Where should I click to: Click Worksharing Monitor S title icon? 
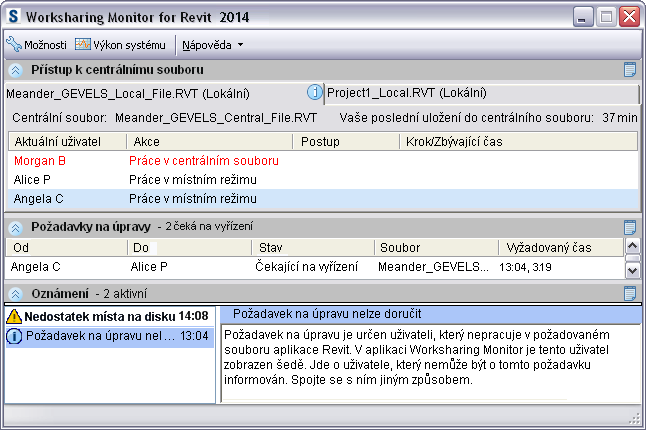pyautogui.click(x=14, y=16)
